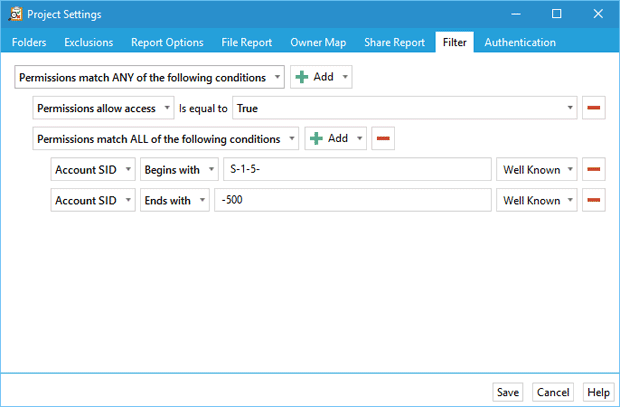Screen dimensions: 620x407
Task: Save the project settings
Action: click(x=508, y=392)
